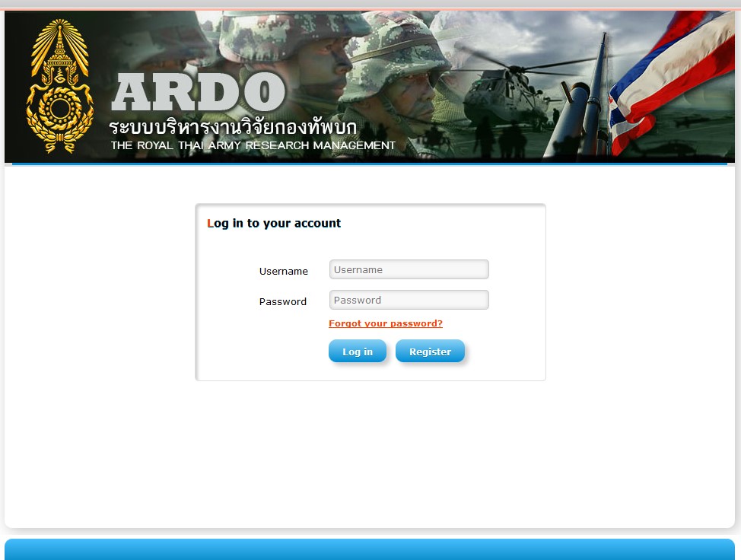Click the Password input field
This screenshot has width=741, height=560.
click(x=409, y=300)
